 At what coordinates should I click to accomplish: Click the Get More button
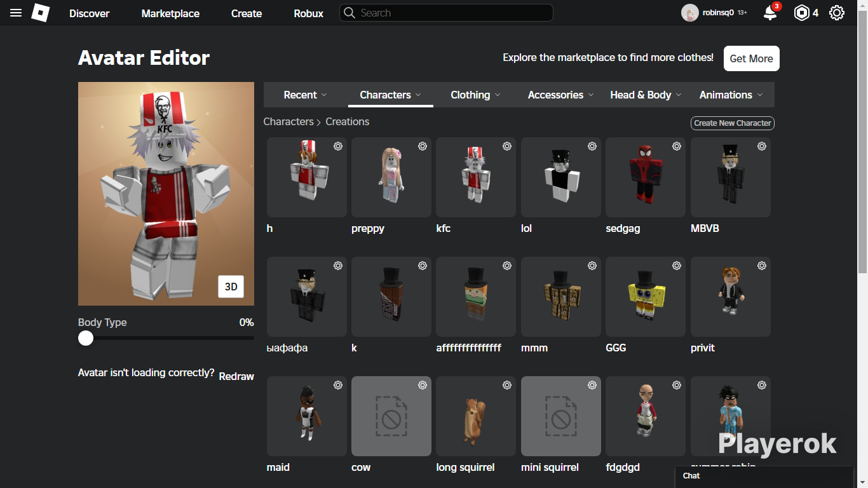[752, 58]
